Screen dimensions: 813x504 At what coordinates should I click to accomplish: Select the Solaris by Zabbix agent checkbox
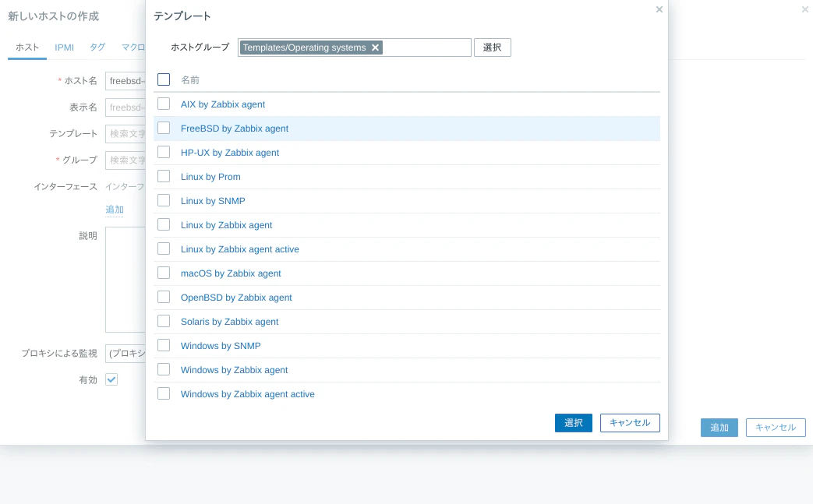point(164,321)
